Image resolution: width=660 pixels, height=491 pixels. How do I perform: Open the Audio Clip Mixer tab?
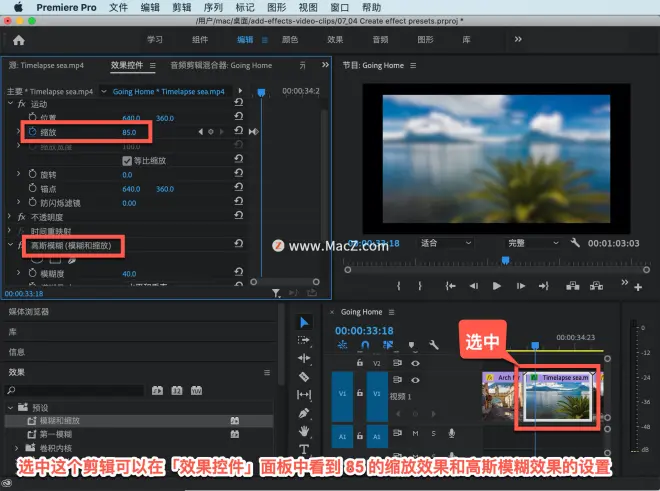click(x=221, y=65)
